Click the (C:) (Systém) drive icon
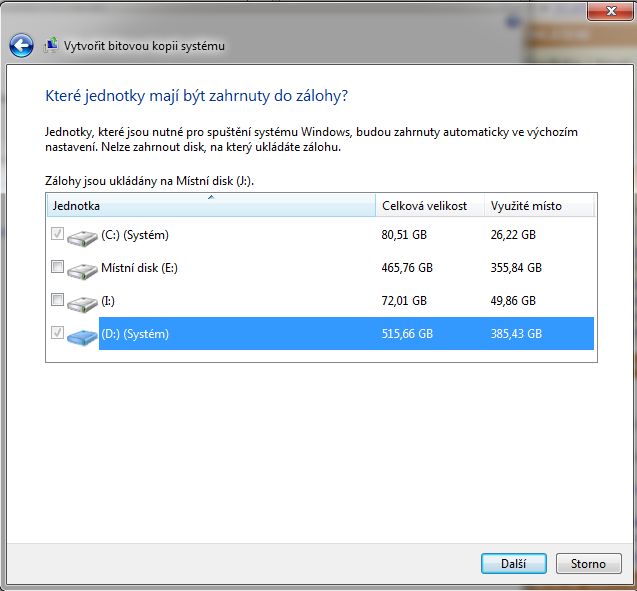637x591 pixels. [x=82, y=237]
